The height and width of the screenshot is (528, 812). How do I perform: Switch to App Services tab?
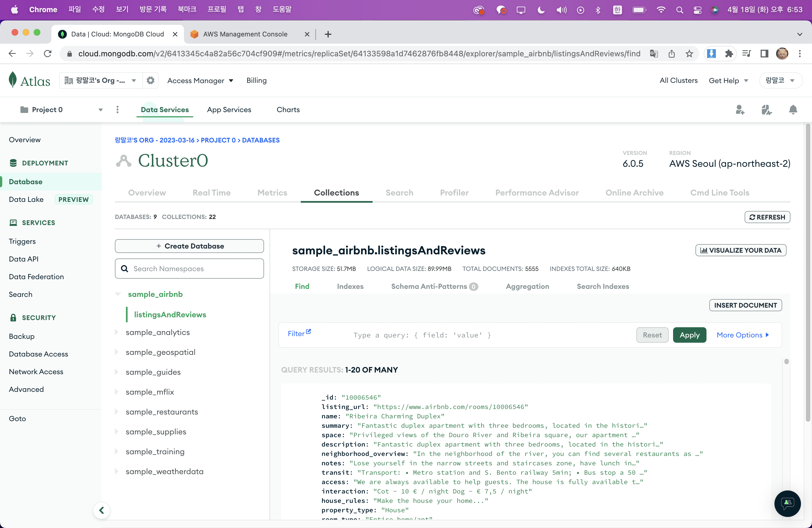229,109
